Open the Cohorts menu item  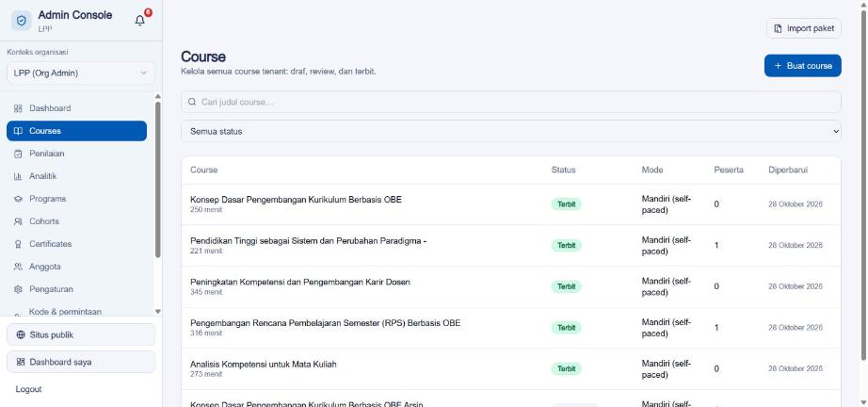pos(76,221)
